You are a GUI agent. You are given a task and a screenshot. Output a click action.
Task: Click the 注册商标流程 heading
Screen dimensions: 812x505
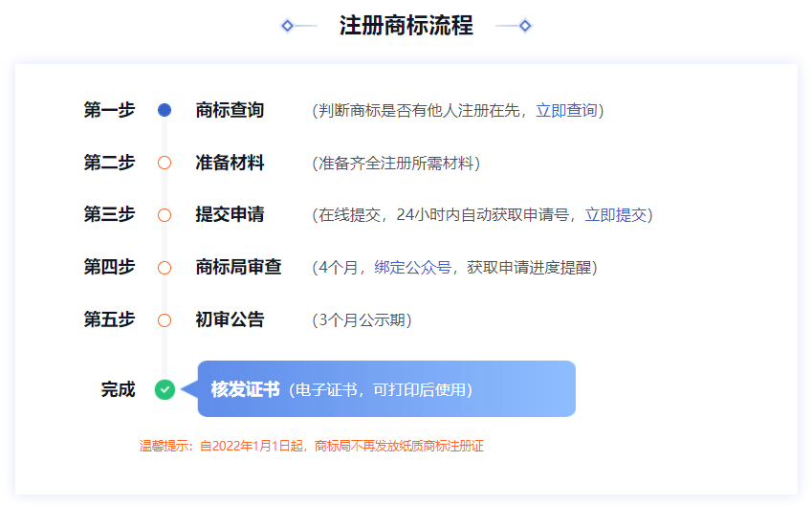pos(406,26)
